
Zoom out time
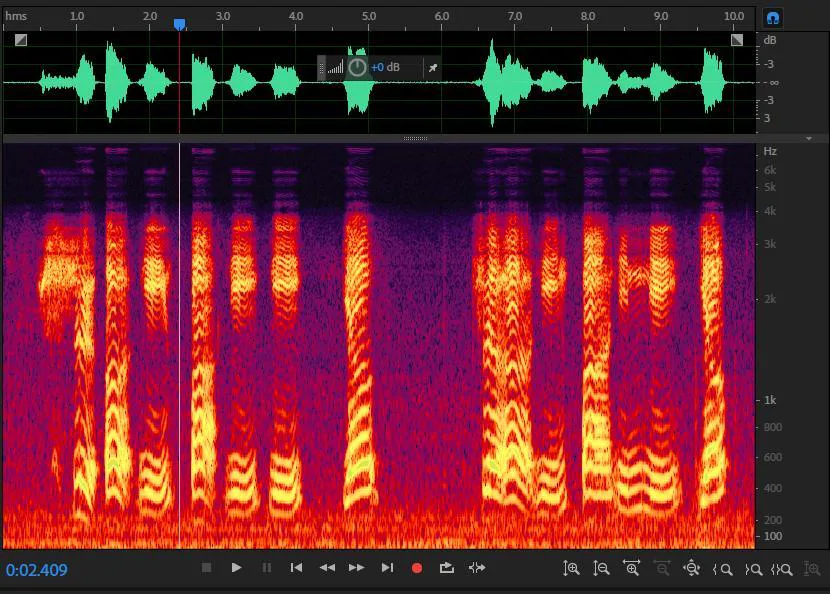point(661,568)
